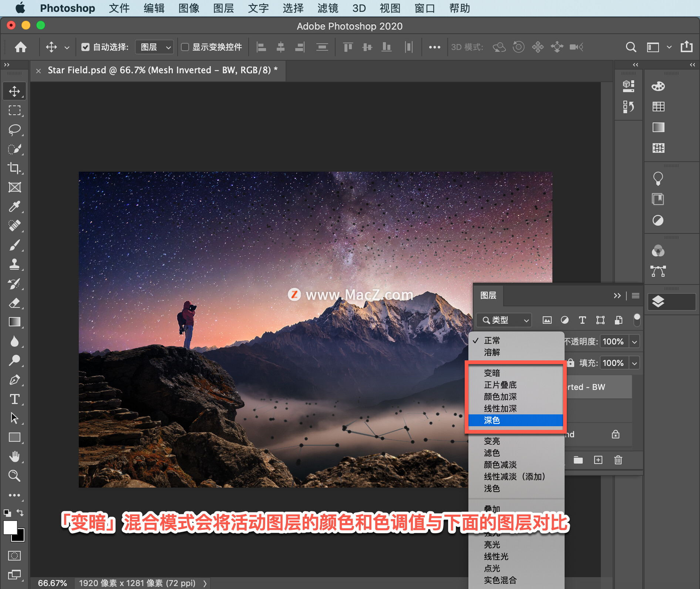Toggle the 自动选择 checkbox
Image resolution: width=700 pixels, height=589 pixels.
pos(85,47)
